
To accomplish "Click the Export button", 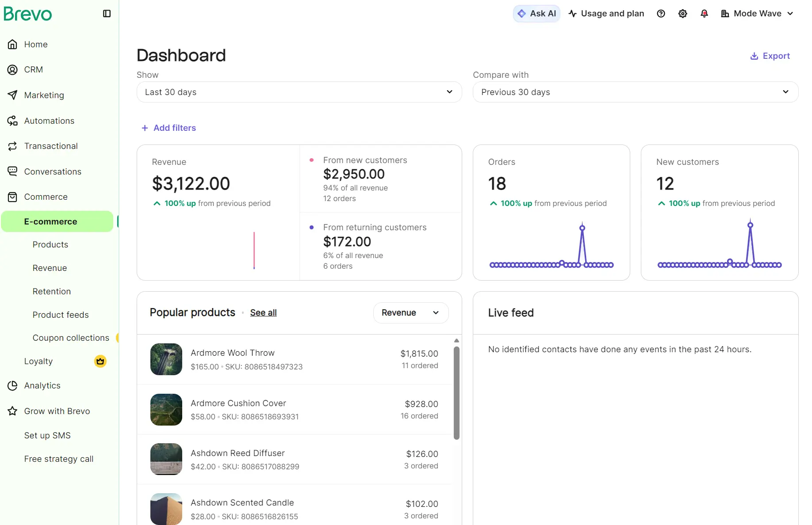I will click(770, 56).
